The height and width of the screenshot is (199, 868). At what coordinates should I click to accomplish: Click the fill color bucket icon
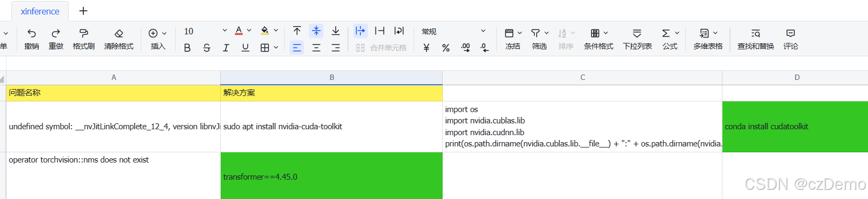(x=265, y=31)
